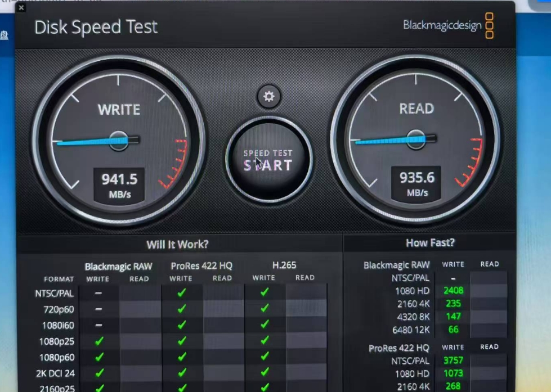Click ProRes write checkmark in NTSC/PAL row

click(182, 292)
